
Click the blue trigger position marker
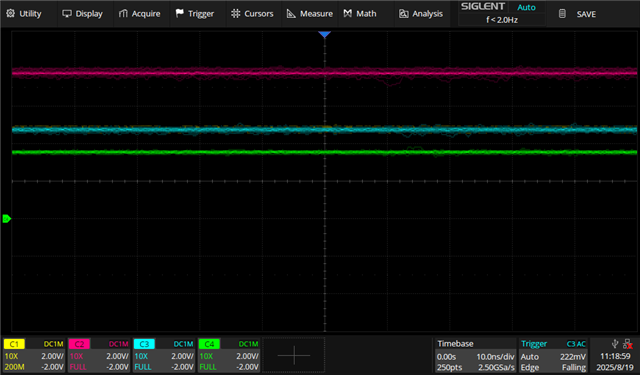click(x=324, y=35)
